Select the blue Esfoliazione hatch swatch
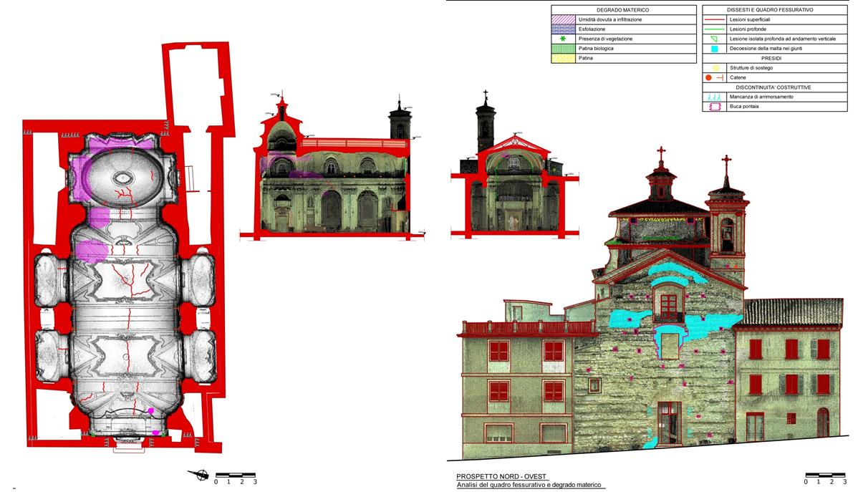This screenshot has width=868, height=492. click(563, 29)
